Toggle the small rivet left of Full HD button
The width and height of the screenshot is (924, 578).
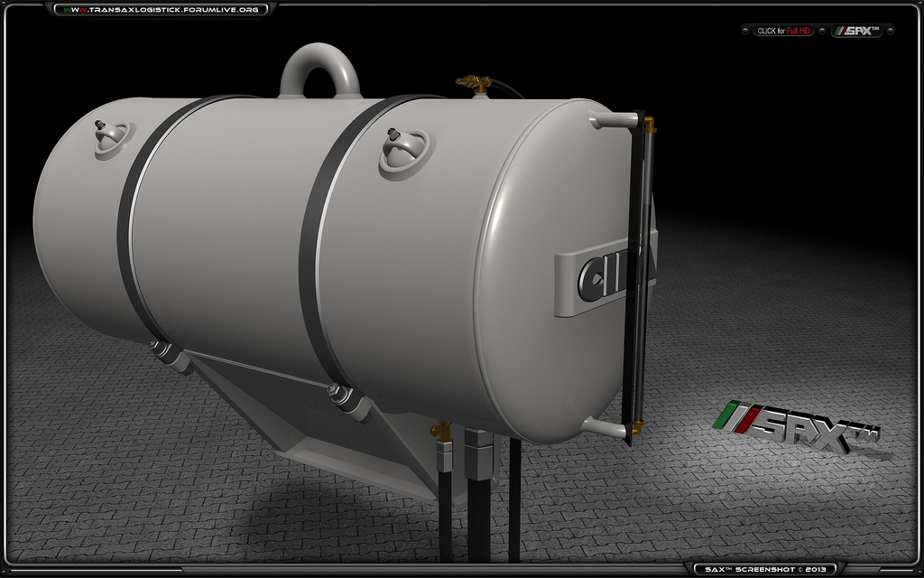click(x=745, y=31)
